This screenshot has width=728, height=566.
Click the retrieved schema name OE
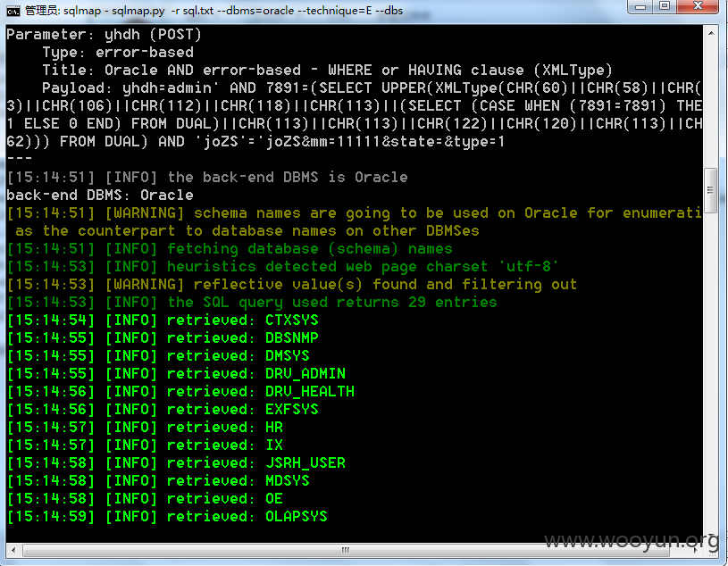[x=274, y=499]
